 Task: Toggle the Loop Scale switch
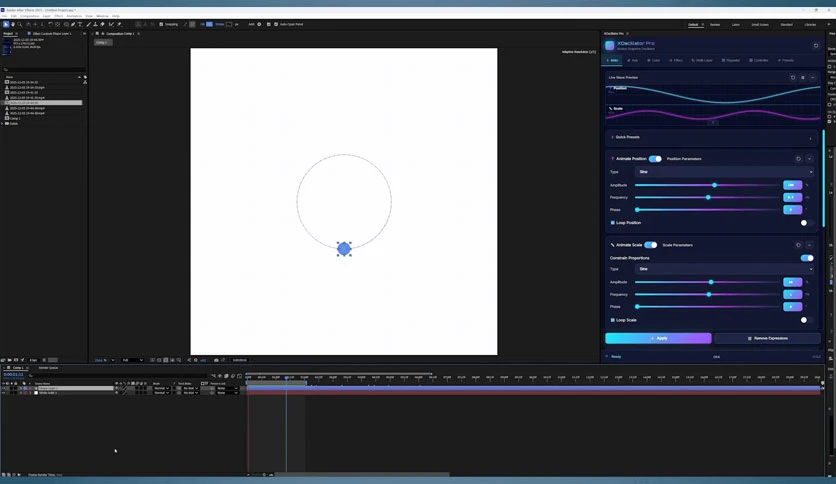[807, 320]
